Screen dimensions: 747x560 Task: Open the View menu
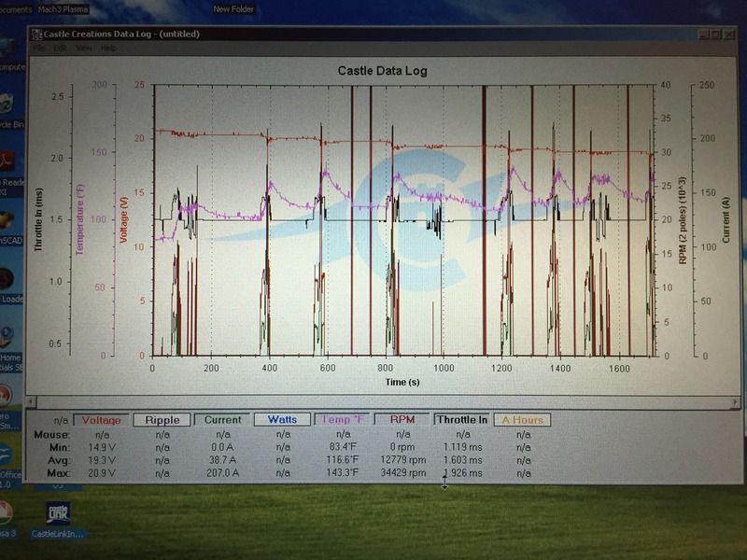tap(83, 49)
